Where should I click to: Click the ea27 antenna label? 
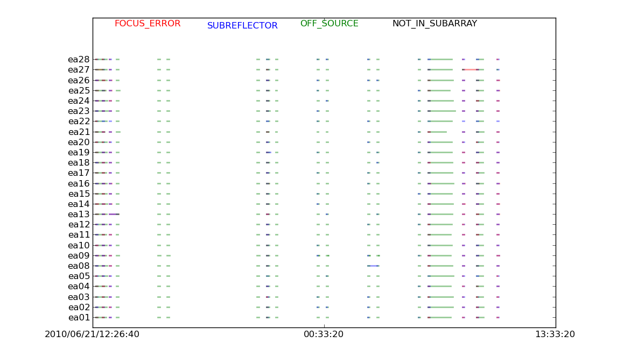(x=79, y=70)
